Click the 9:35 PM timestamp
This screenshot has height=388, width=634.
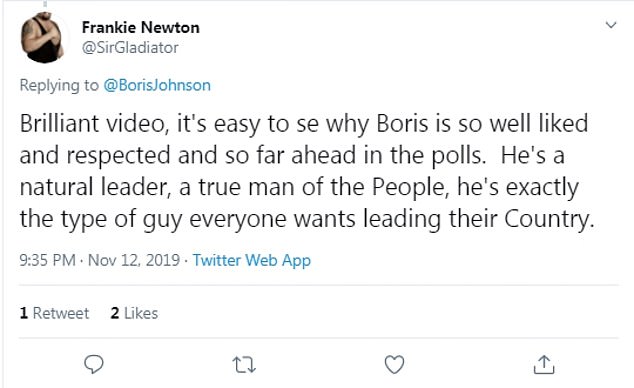coord(47,260)
